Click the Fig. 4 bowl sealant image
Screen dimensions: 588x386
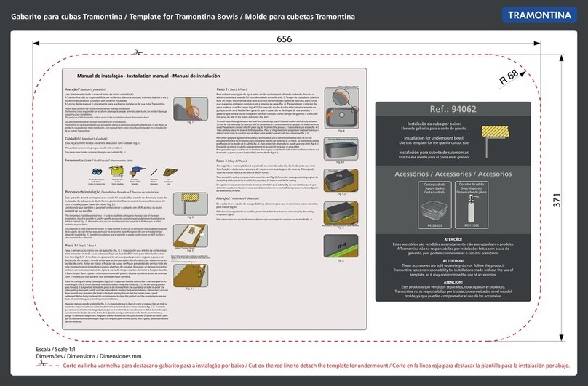[x=341, y=108]
